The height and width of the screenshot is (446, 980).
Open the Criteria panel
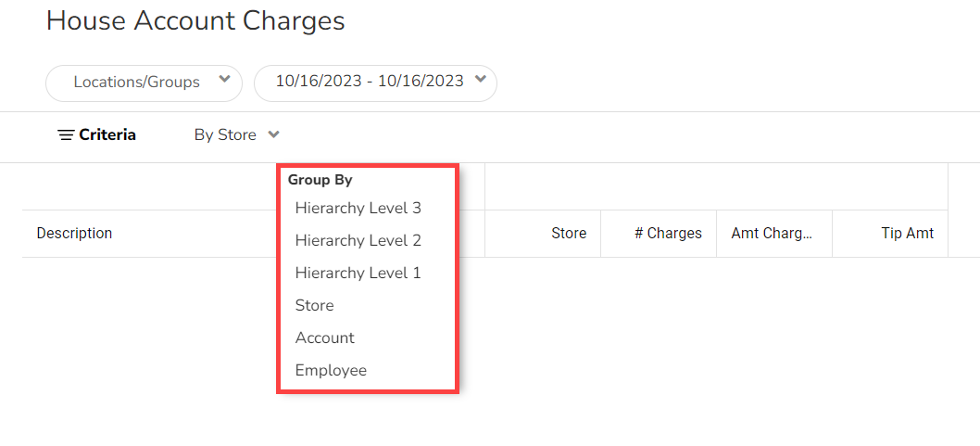[107, 135]
